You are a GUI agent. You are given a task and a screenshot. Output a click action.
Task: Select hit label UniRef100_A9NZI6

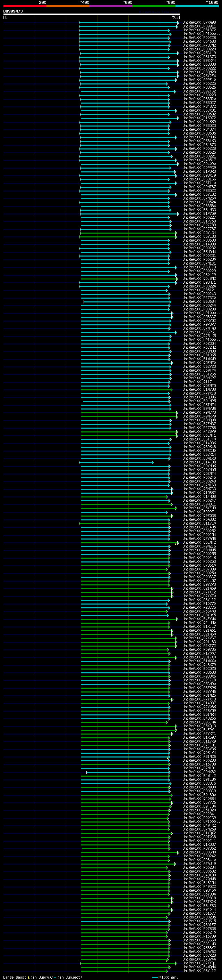[199, 546]
